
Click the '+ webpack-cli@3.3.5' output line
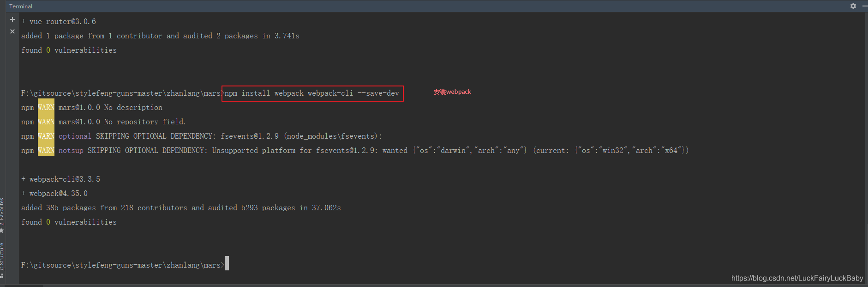(x=60, y=179)
